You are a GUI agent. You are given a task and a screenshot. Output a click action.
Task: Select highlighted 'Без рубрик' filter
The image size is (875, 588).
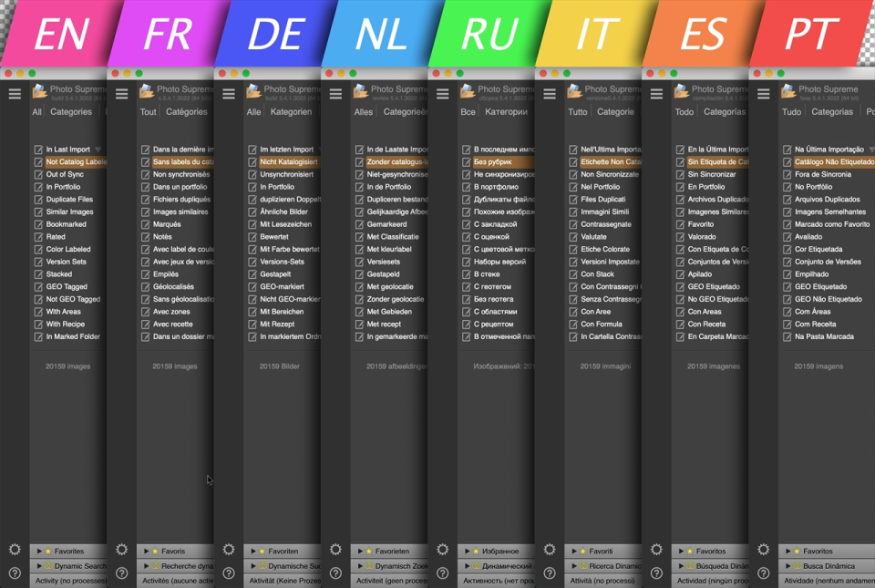point(503,161)
